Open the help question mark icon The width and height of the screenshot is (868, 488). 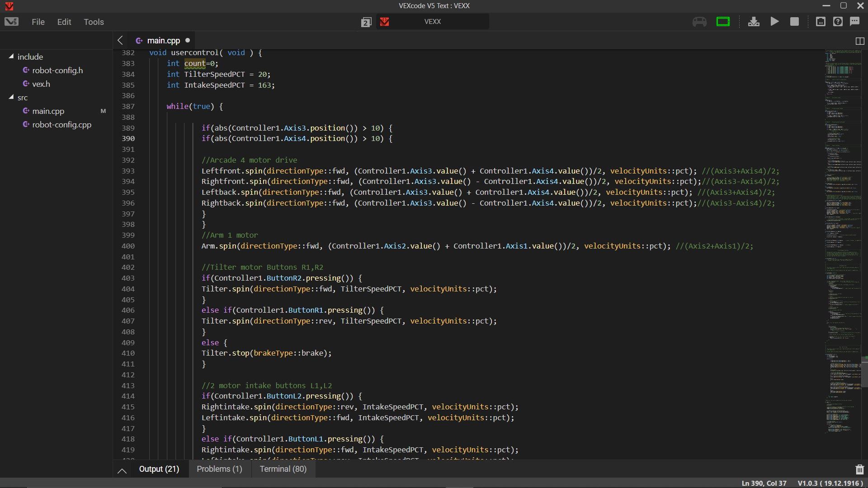(838, 22)
